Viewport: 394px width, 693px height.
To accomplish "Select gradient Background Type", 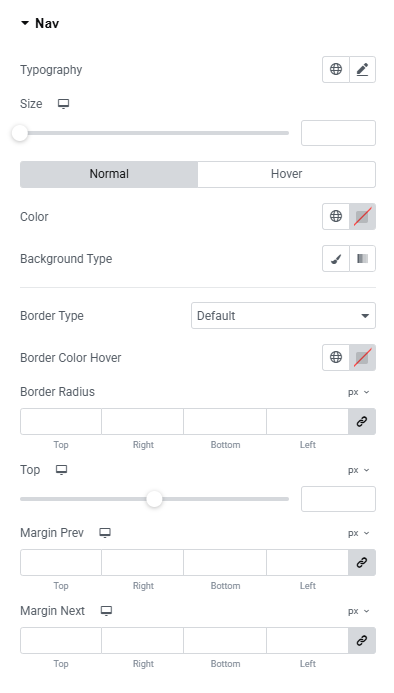I will 363,259.
